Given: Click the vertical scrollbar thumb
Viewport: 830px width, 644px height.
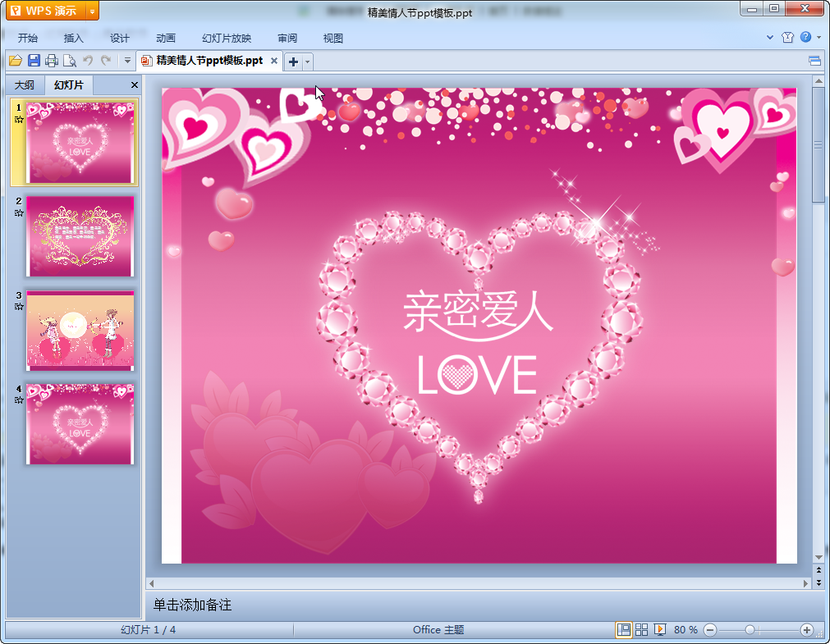Looking at the screenshot, I should [819, 145].
